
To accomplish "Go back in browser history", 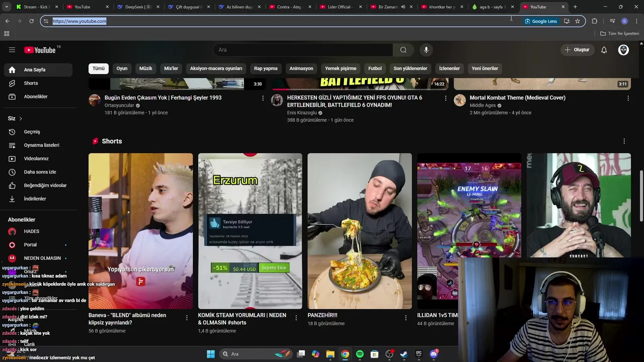I will 7,21.
